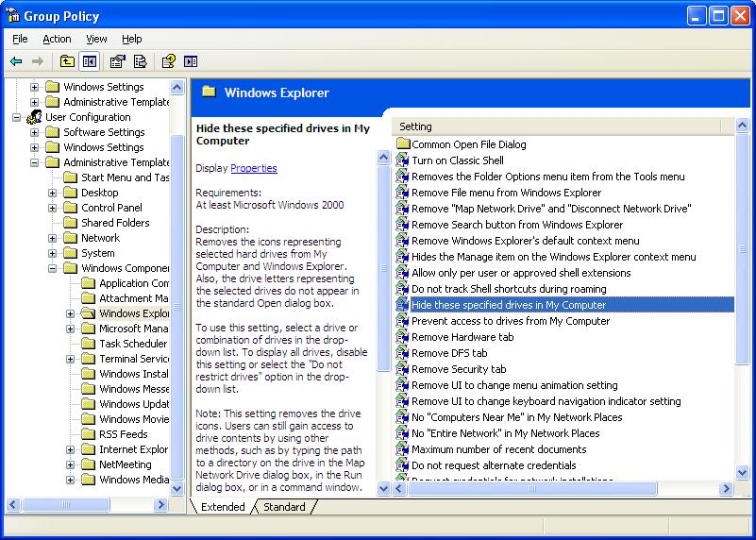Click description pane scroll down arrow

(383, 488)
